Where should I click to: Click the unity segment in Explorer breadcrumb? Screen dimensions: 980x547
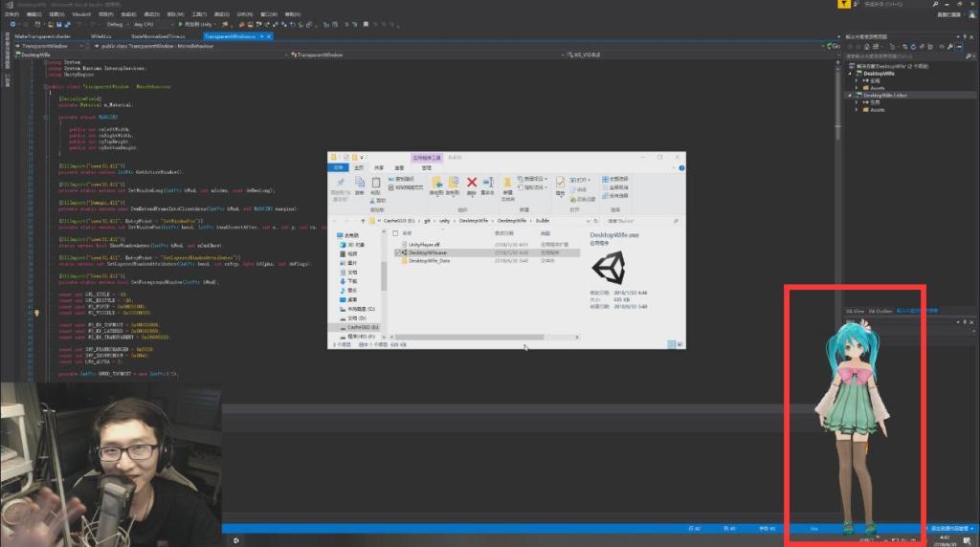(444, 221)
